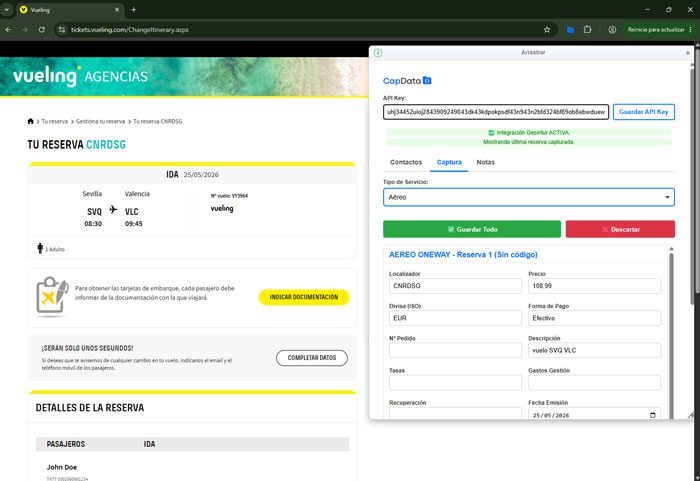Open the tab search chevron
700x481 pixels.
click(7, 9)
